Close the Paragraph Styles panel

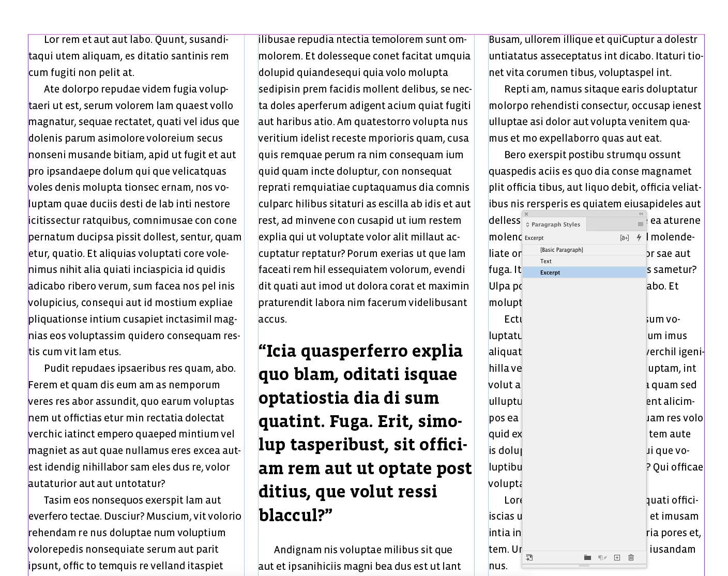pyautogui.click(x=526, y=214)
